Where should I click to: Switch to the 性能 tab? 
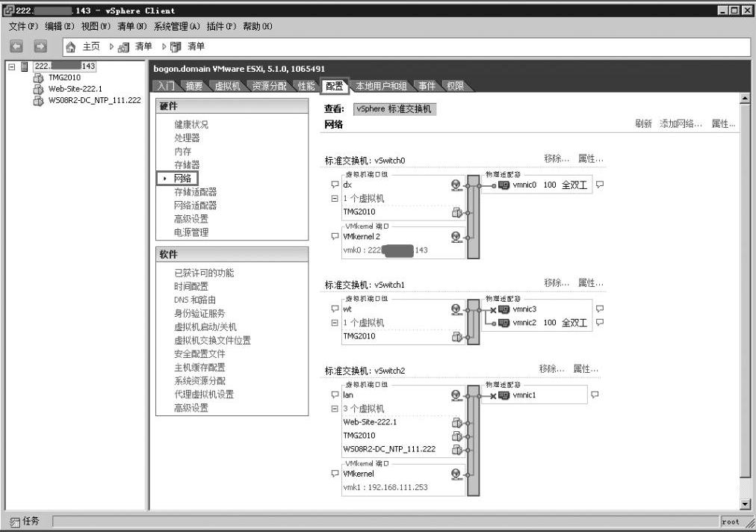point(306,86)
